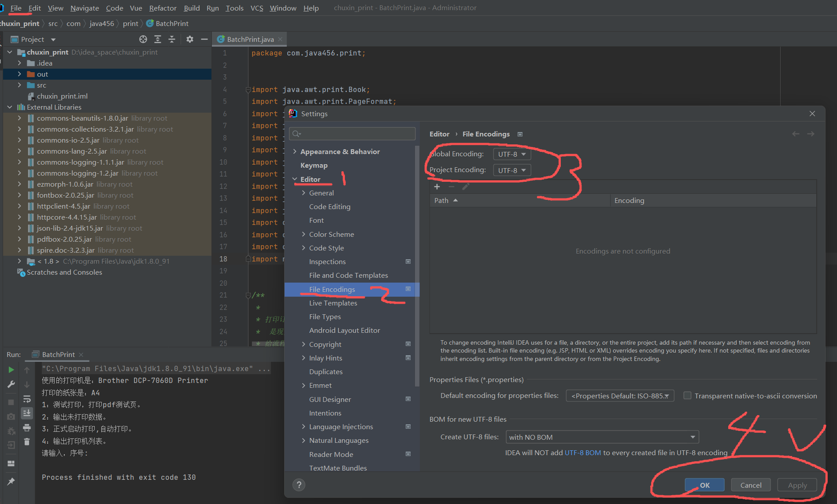Click the help question mark button
The image size is (837, 504).
click(299, 485)
